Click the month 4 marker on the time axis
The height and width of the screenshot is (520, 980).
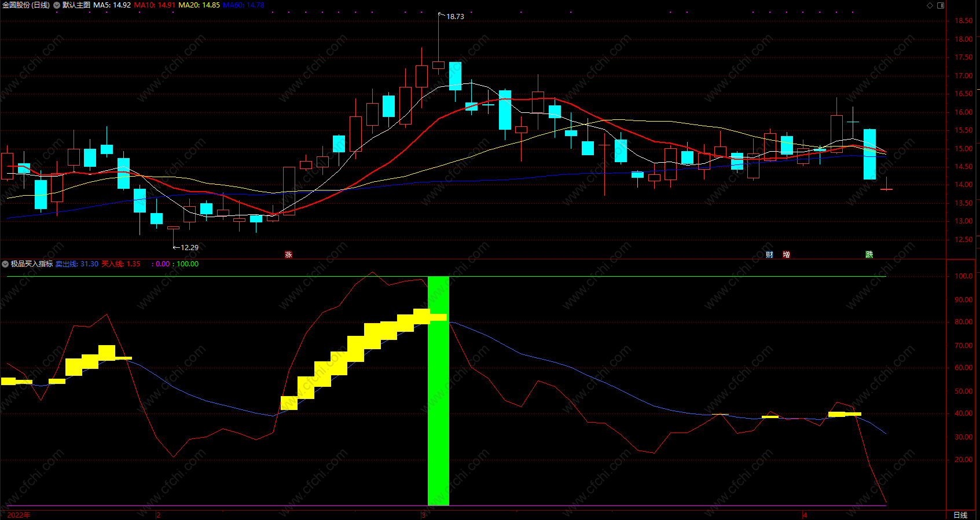click(805, 515)
